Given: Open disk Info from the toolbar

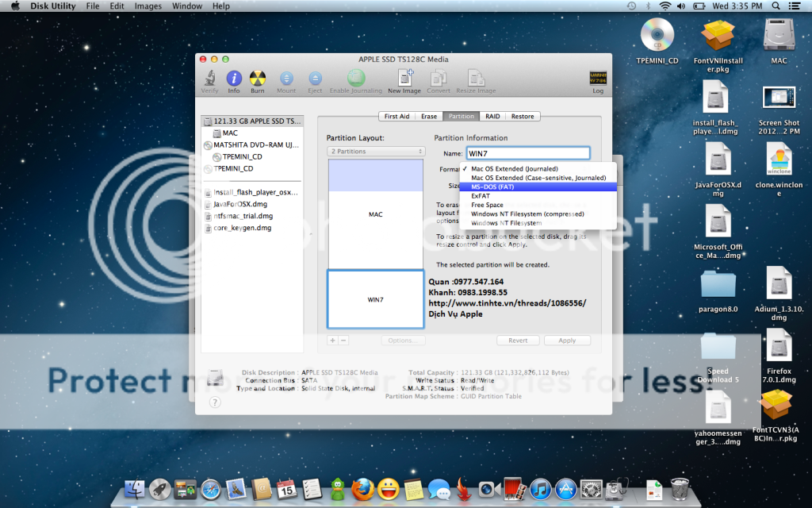Looking at the screenshot, I should [234, 78].
